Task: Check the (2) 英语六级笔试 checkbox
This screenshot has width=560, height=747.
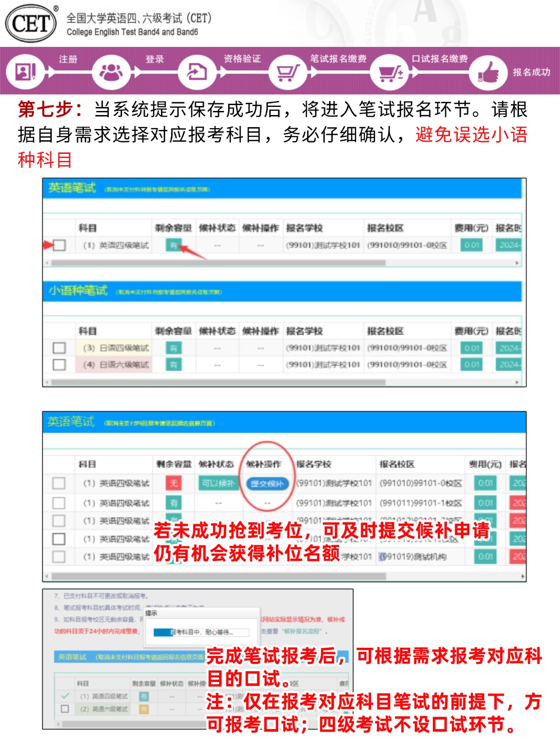Action: pyautogui.click(x=65, y=709)
